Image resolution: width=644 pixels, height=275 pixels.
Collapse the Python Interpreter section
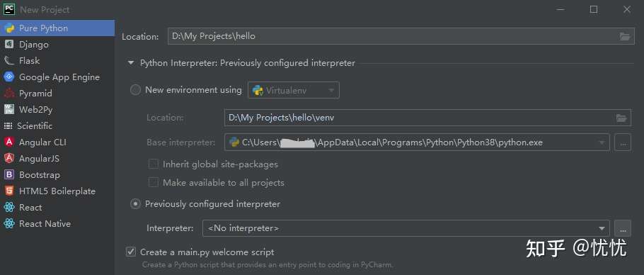pyautogui.click(x=131, y=63)
